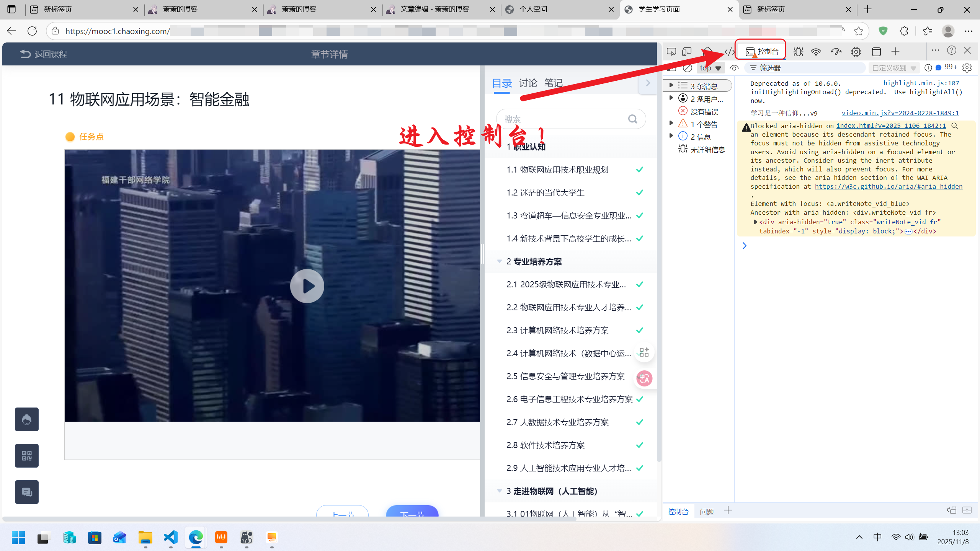Click the highlight.min.js:107 source link
Image resolution: width=980 pixels, height=551 pixels.
pos(921,83)
